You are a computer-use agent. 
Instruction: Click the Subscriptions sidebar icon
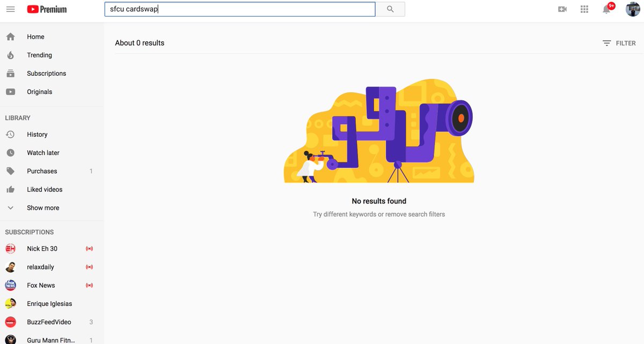10,74
